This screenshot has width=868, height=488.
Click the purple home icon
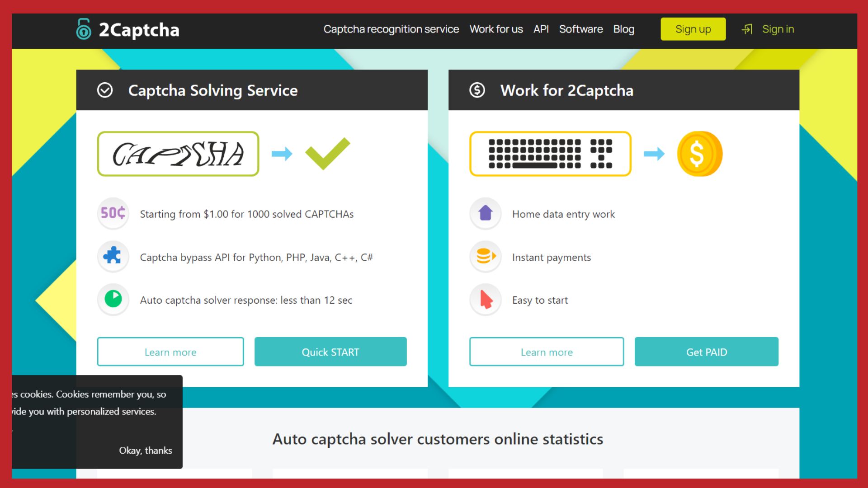[486, 213]
